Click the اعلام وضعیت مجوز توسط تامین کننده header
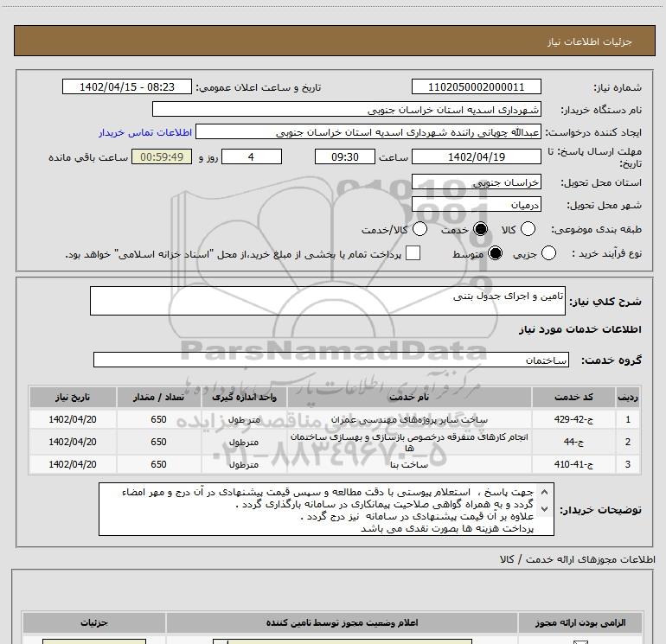This screenshot has height=644, width=666. (x=342, y=622)
